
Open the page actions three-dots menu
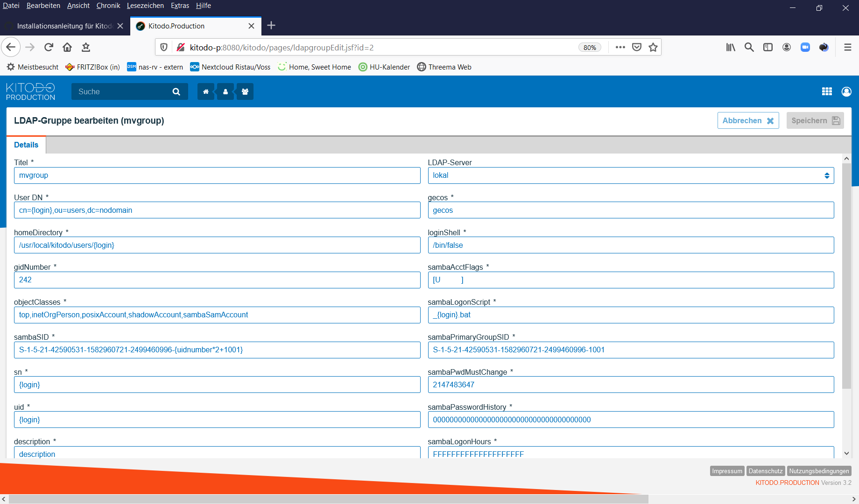(x=620, y=47)
